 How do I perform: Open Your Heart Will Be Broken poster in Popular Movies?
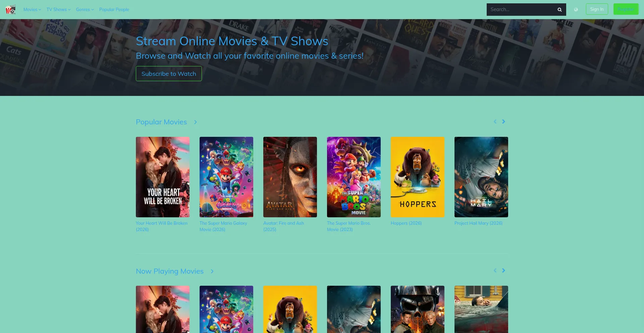click(163, 177)
